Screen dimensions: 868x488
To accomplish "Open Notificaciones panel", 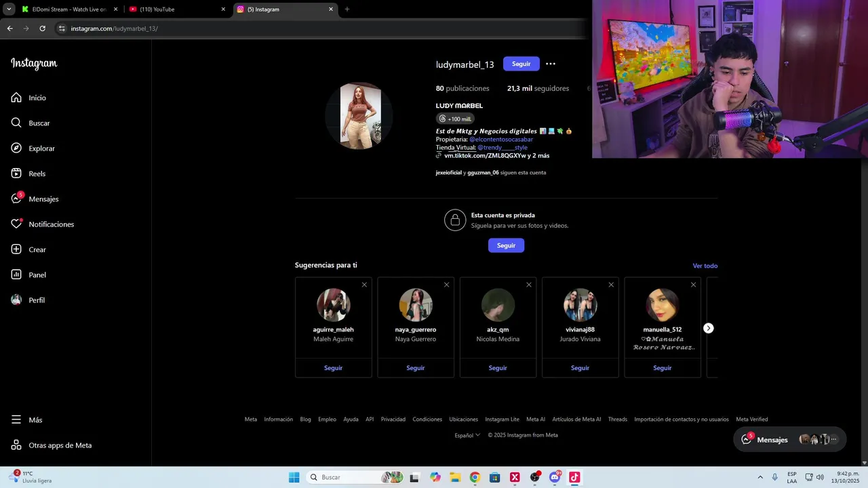I will [x=42, y=224].
